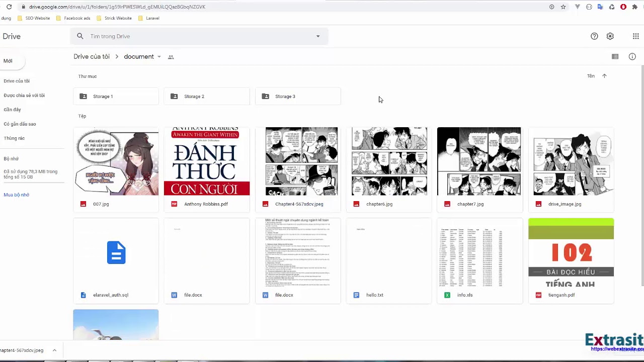644x362 pixels.
Task: Click docs icon next to elaravel_auth.sql
Action: click(x=84, y=295)
